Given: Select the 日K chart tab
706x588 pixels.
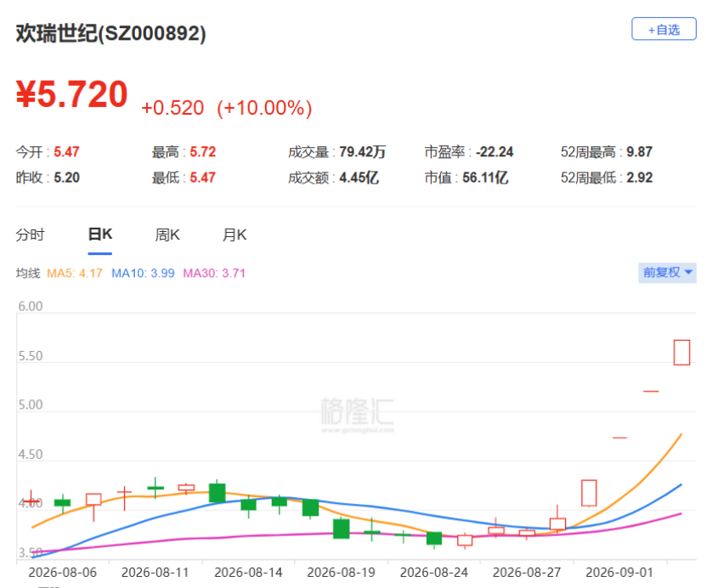Looking at the screenshot, I should point(100,235).
